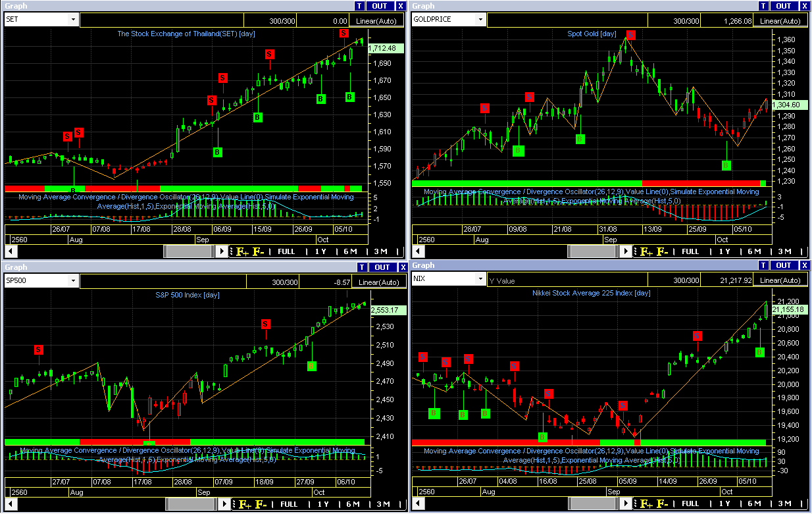Click the F+ icon under the Spot Gold chart
Screen dimensions: 812x514
pos(646,251)
